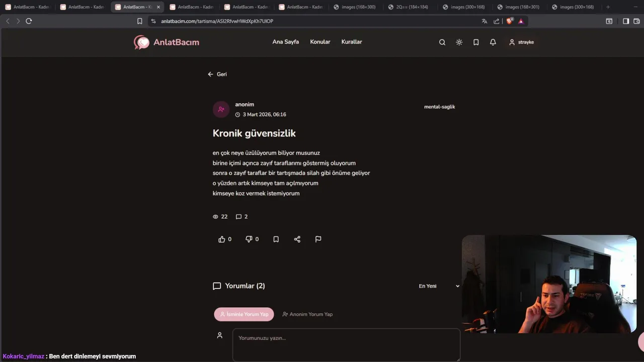The width and height of the screenshot is (644, 362).
Task: Reload the page
Action: [29, 21]
